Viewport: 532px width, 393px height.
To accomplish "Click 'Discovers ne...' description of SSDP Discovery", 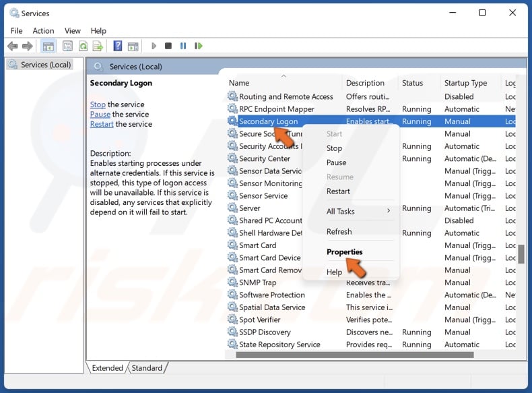I will [x=369, y=332].
